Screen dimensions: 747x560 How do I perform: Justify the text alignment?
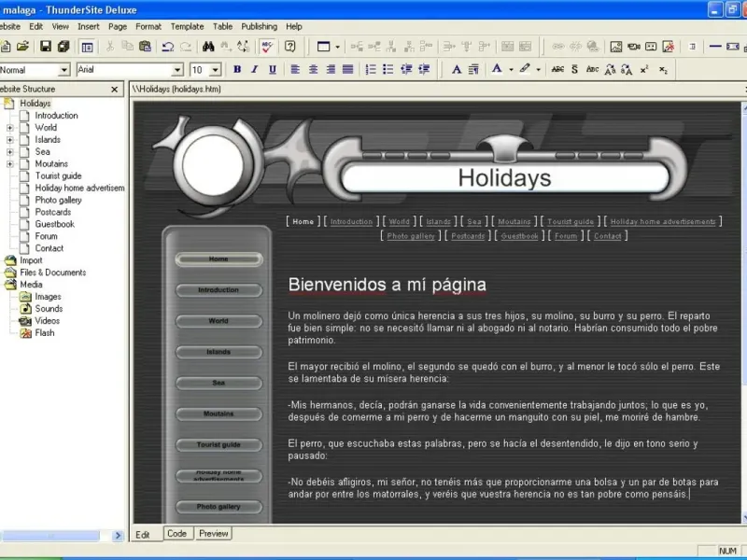click(348, 69)
